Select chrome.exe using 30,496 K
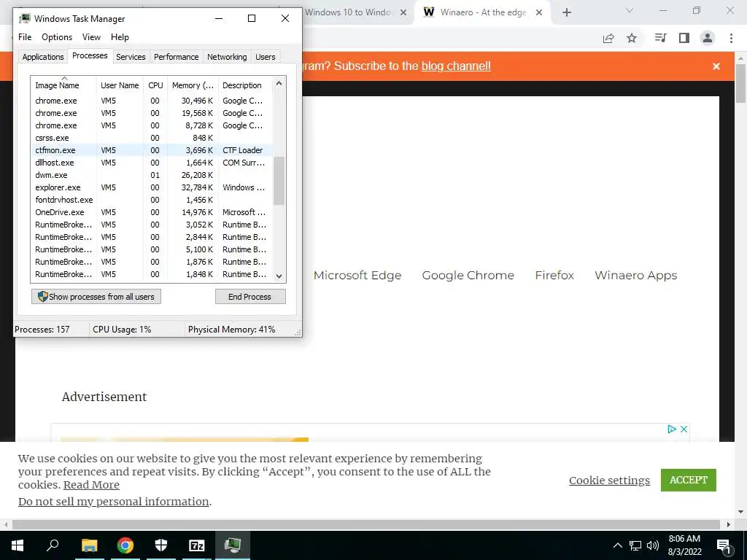747x560 pixels. click(x=152, y=101)
